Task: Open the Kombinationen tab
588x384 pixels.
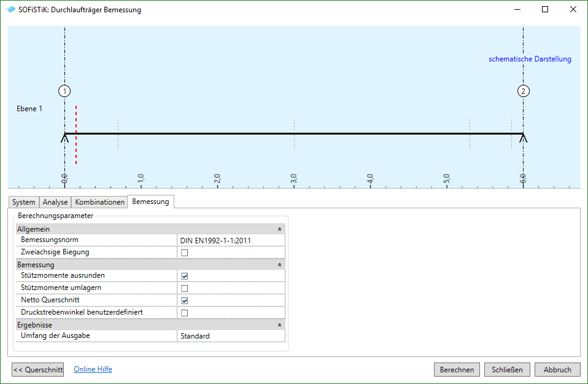Action: pos(99,202)
